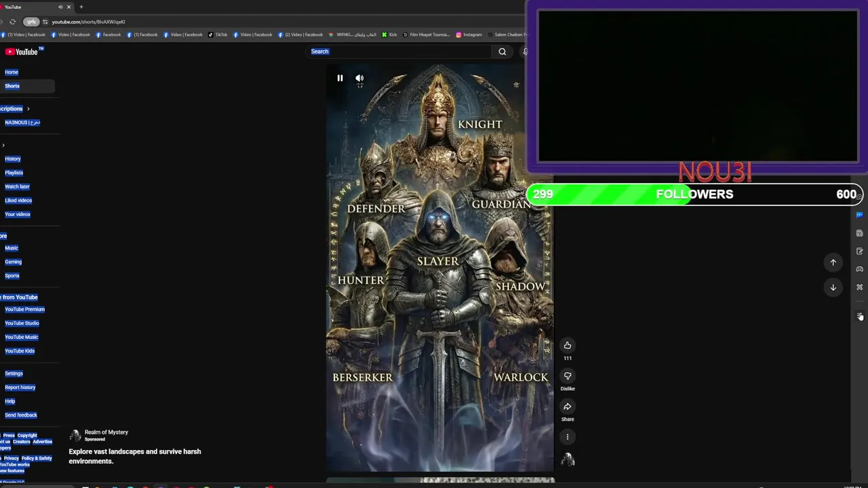The width and height of the screenshot is (868, 488).
Task: Click the voice search microphone icon
Action: pos(524,52)
